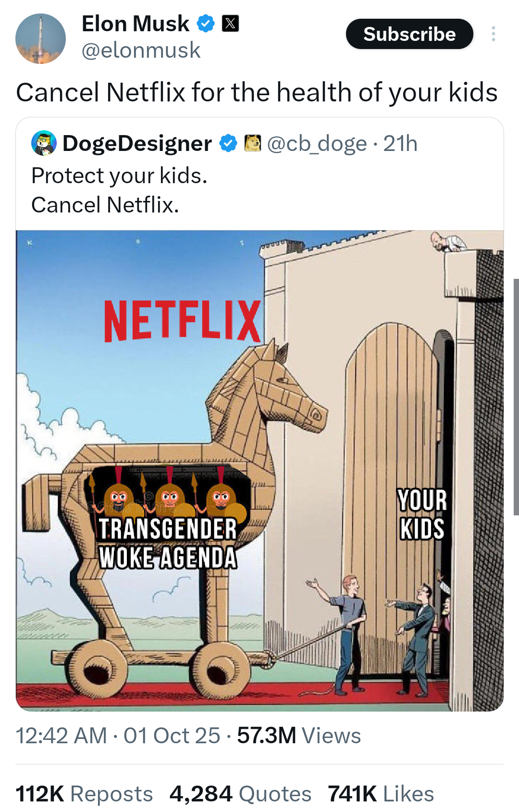
Task: Open the @cb_doge handle
Action: click(317, 143)
